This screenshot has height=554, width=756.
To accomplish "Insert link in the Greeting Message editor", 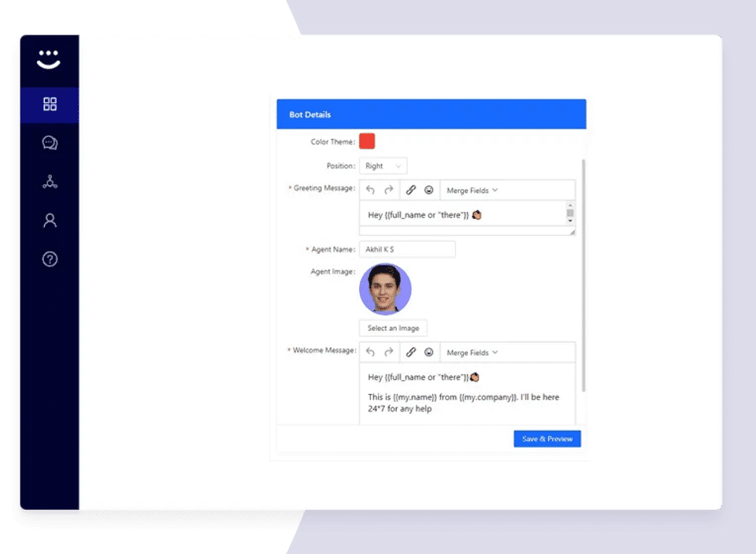I will click(411, 190).
